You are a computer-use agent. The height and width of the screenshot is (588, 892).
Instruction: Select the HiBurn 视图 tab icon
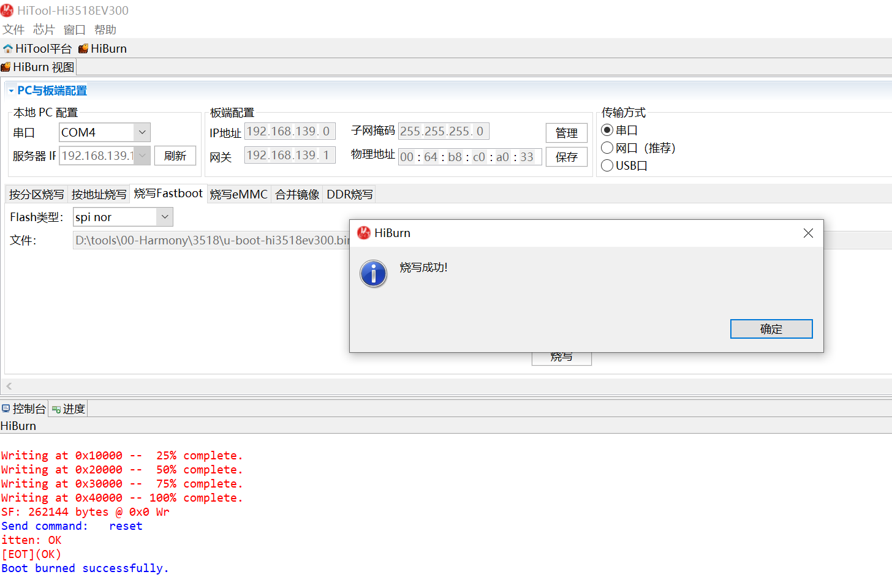coord(6,67)
